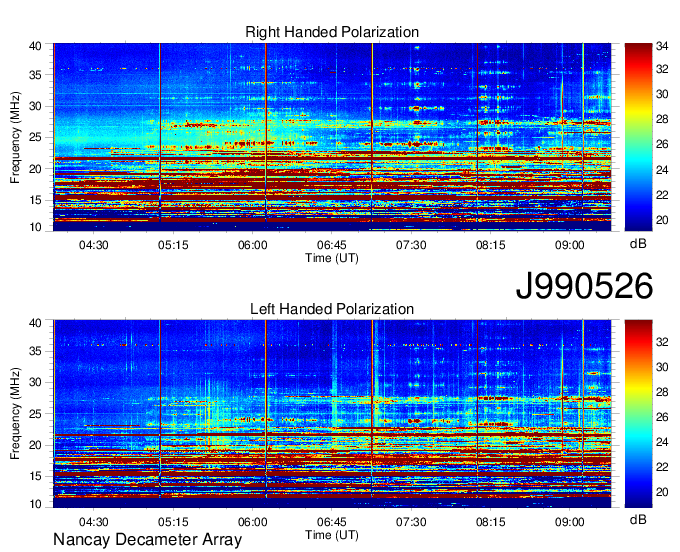Click the 09:00 tick under the top plot
Viewport: 680px width, 552px height.
click(x=570, y=245)
